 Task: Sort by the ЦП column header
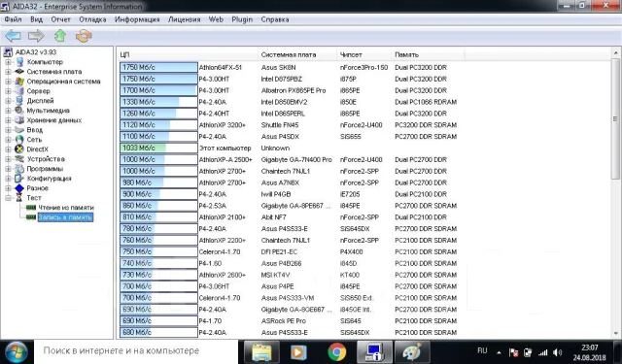coord(188,54)
